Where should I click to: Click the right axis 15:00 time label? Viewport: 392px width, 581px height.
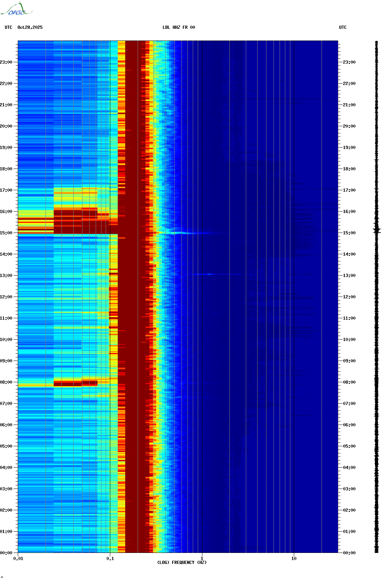pyautogui.click(x=349, y=233)
